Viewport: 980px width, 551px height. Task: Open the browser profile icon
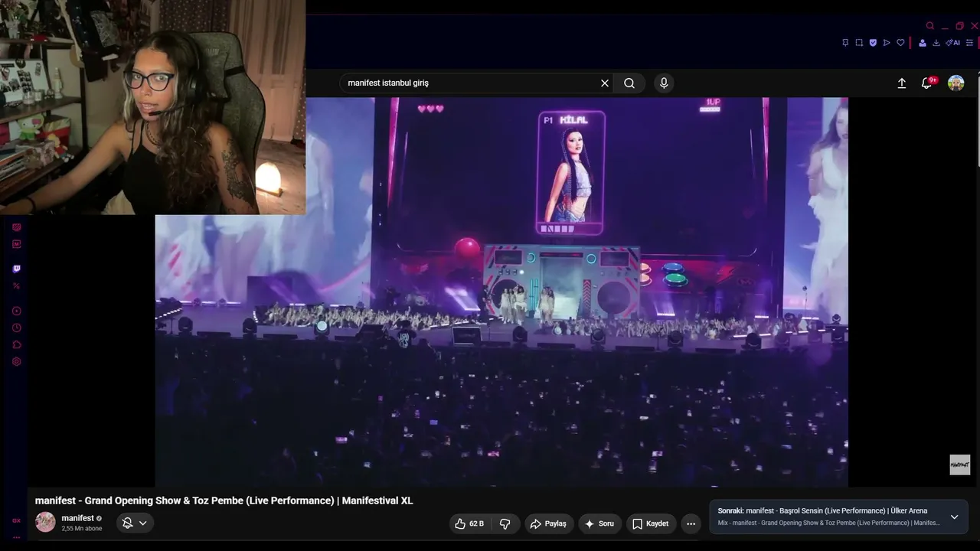[923, 43]
